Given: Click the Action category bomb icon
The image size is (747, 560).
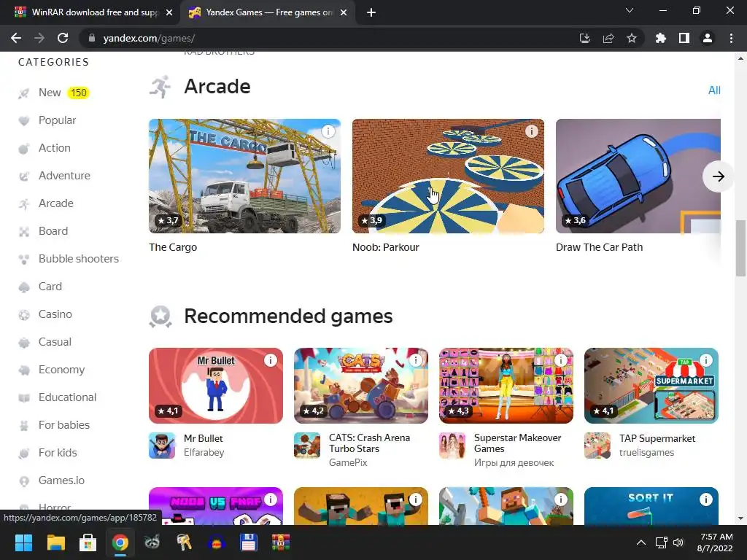Looking at the screenshot, I should pos(24,149).
